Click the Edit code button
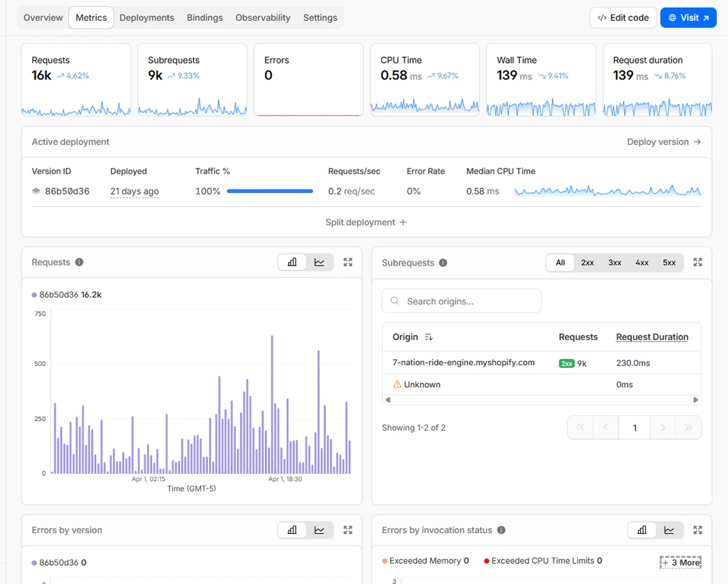Screen dimensions: 728x584 tap(623, 17)
